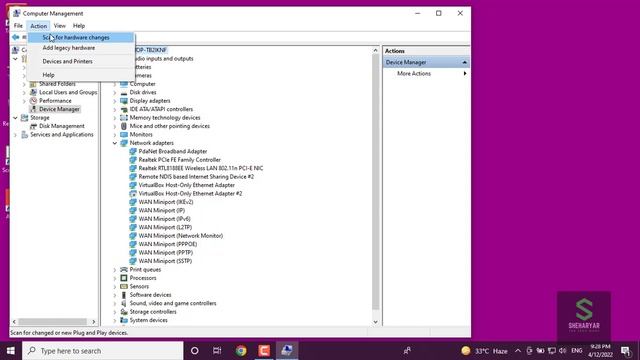Click the Display adapters icon

[x=124, y=101]
